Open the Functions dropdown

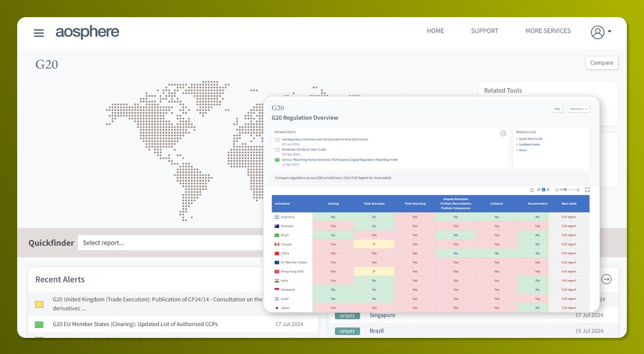579,109
